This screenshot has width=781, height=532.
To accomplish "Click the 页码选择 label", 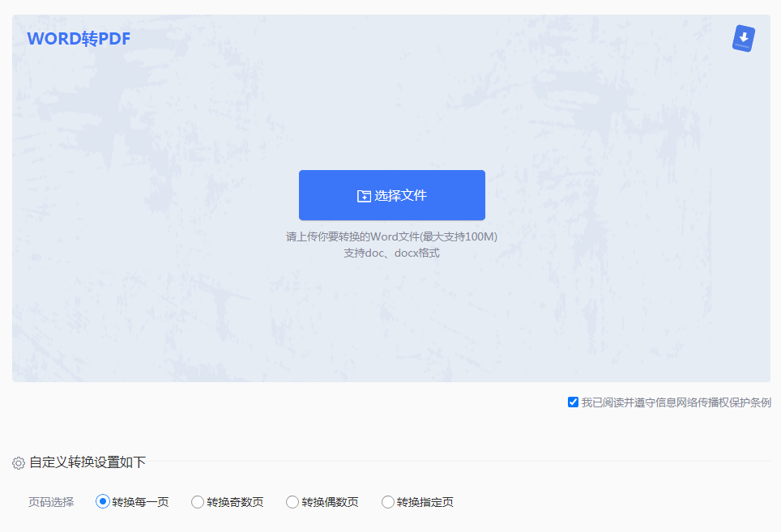I will click(x=49, y=502).
